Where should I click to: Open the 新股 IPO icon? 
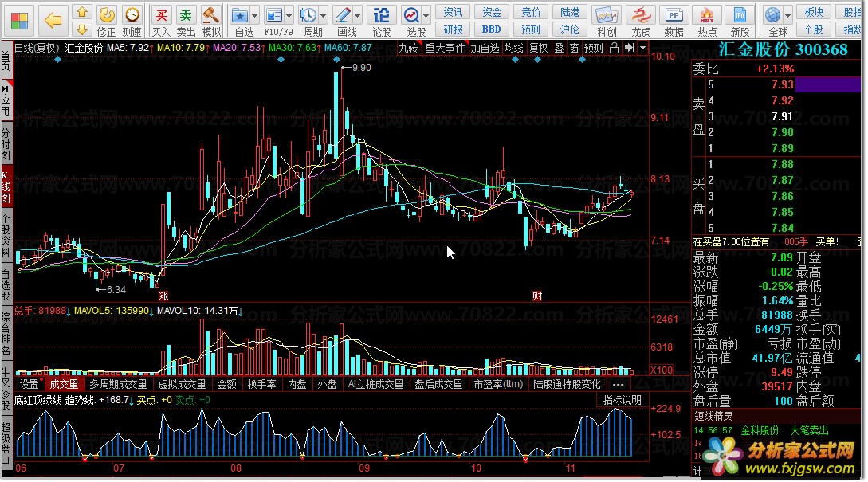click(740, 21)
